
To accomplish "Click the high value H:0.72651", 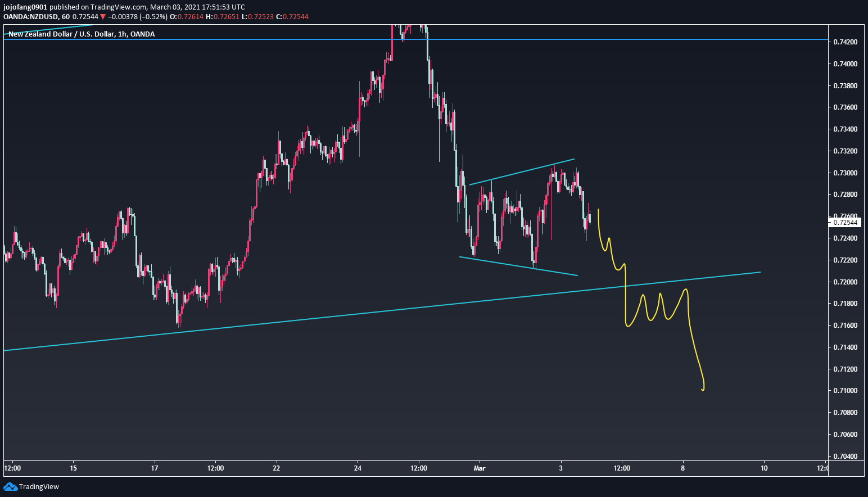I will pos(223,17).
